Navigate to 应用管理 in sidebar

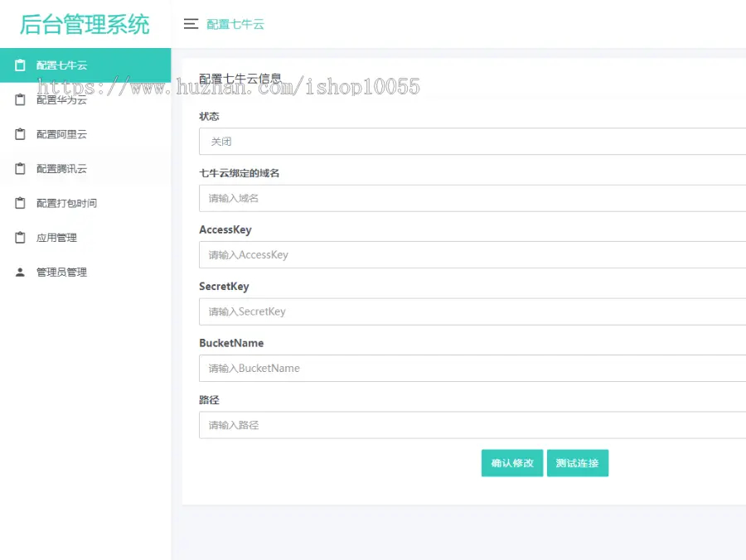tap(85, 238)
